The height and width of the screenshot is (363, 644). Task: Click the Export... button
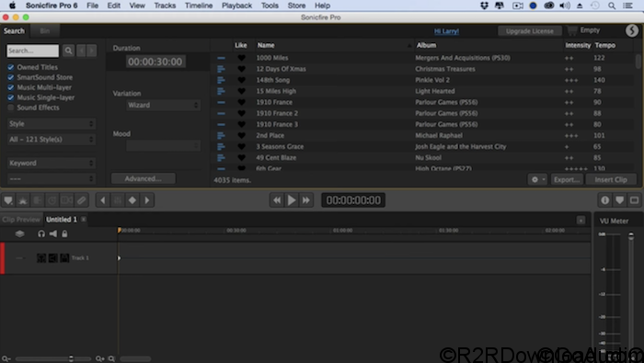(x=567, y=179)
